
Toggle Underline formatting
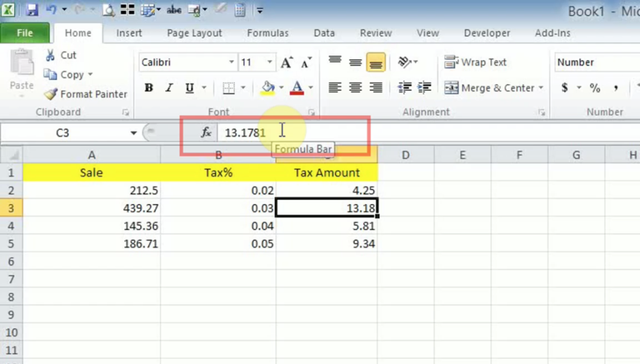tap(189, 87)
